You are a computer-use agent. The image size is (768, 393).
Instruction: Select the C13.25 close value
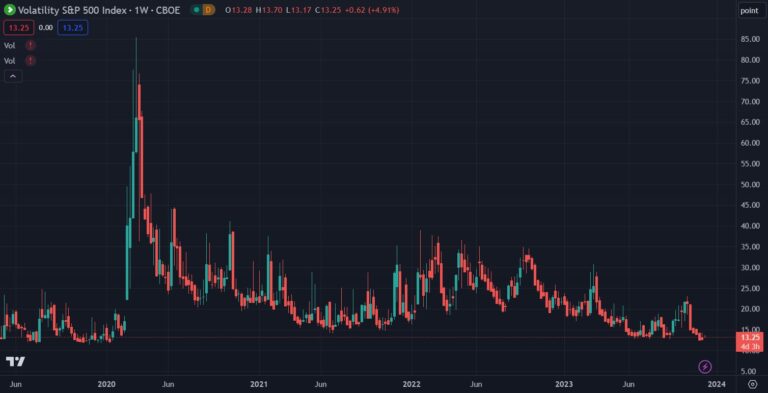pos(327,10)
